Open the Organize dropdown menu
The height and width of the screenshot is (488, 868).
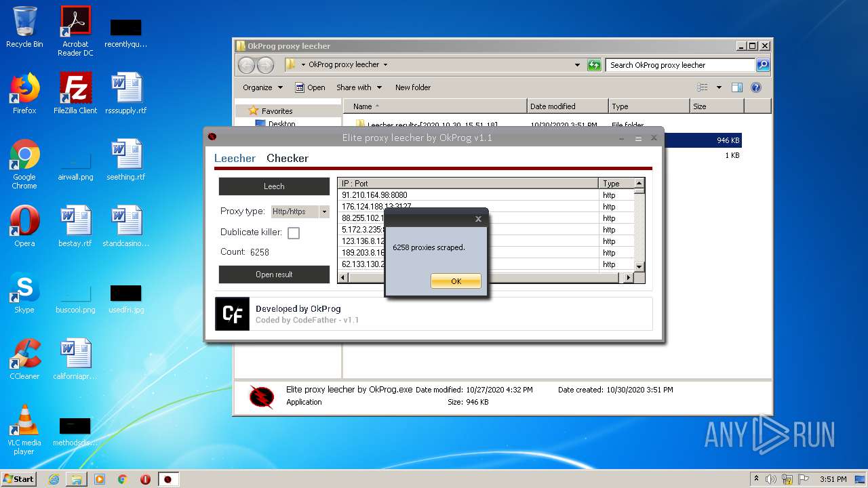(x=262, y=87)
